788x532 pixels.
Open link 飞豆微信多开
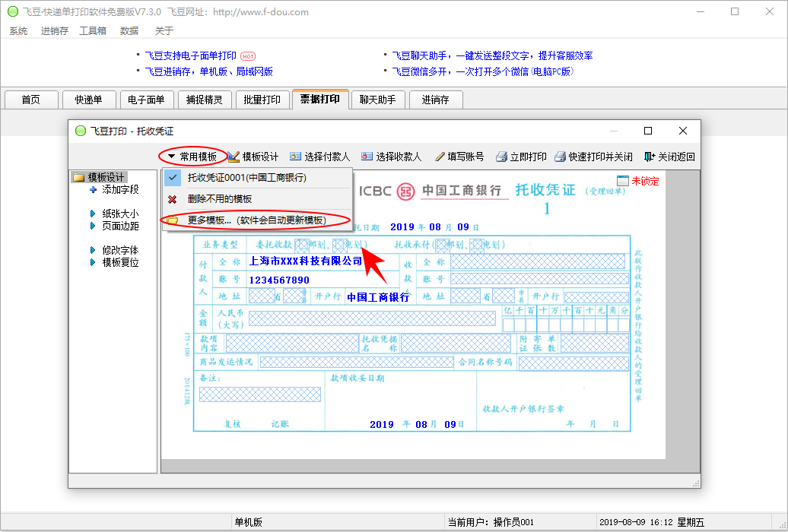483,71
